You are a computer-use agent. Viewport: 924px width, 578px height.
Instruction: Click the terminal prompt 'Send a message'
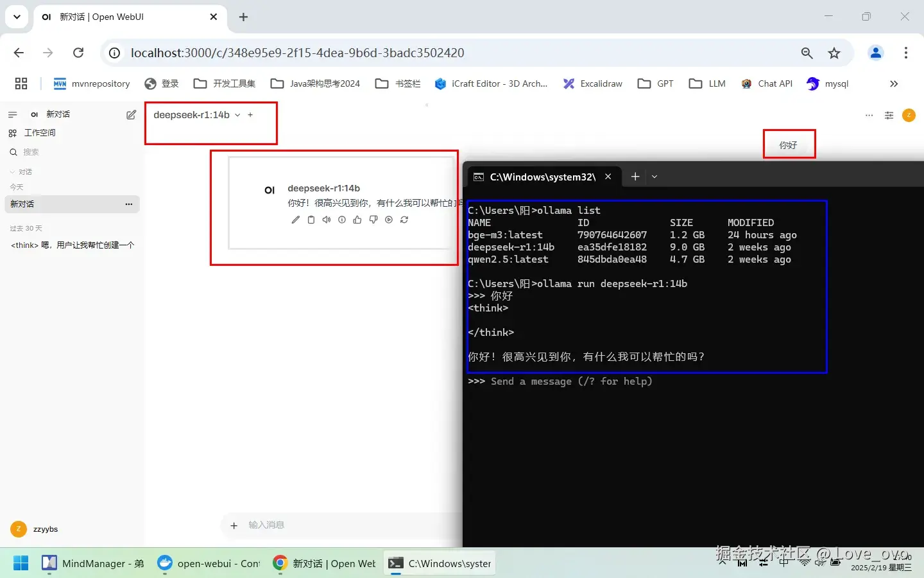571,381
